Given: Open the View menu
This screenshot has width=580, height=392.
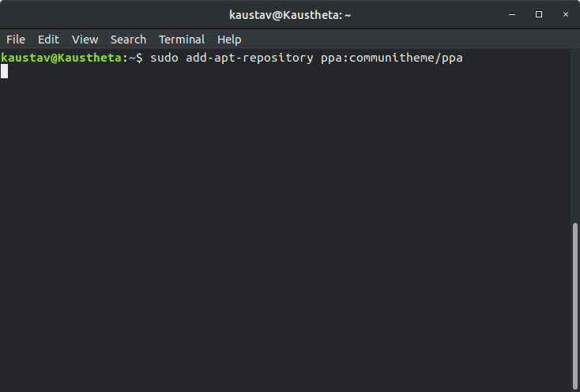Looking at the screenshot, I should (x=85, y=40).
